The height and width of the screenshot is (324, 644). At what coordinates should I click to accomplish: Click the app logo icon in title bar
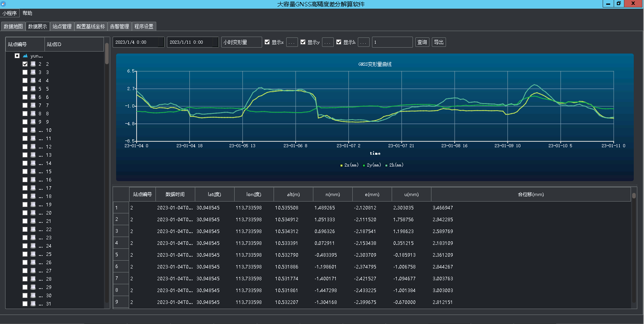tap(3, 4)
